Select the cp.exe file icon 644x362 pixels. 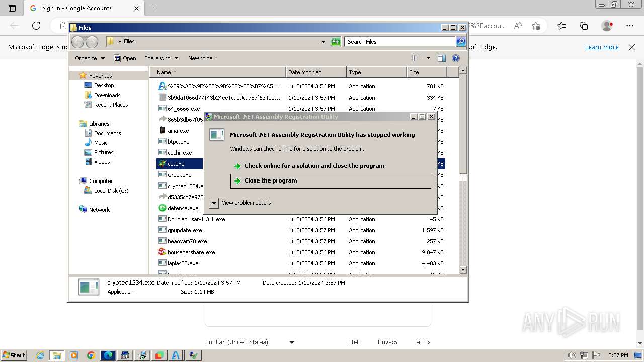click(162, 164)
